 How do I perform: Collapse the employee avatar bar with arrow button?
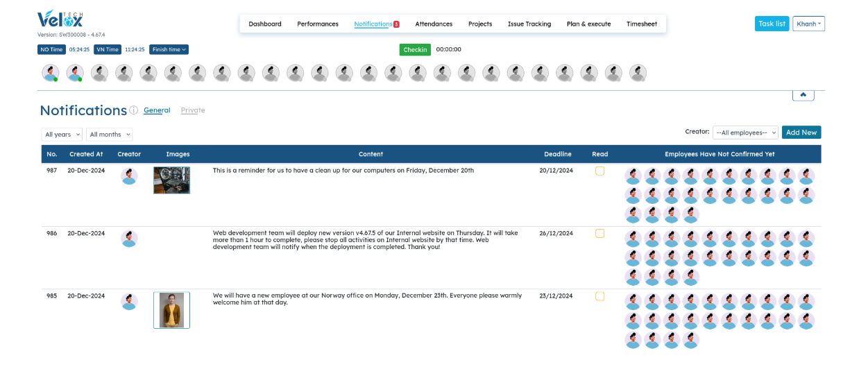[x=803, y=95]
